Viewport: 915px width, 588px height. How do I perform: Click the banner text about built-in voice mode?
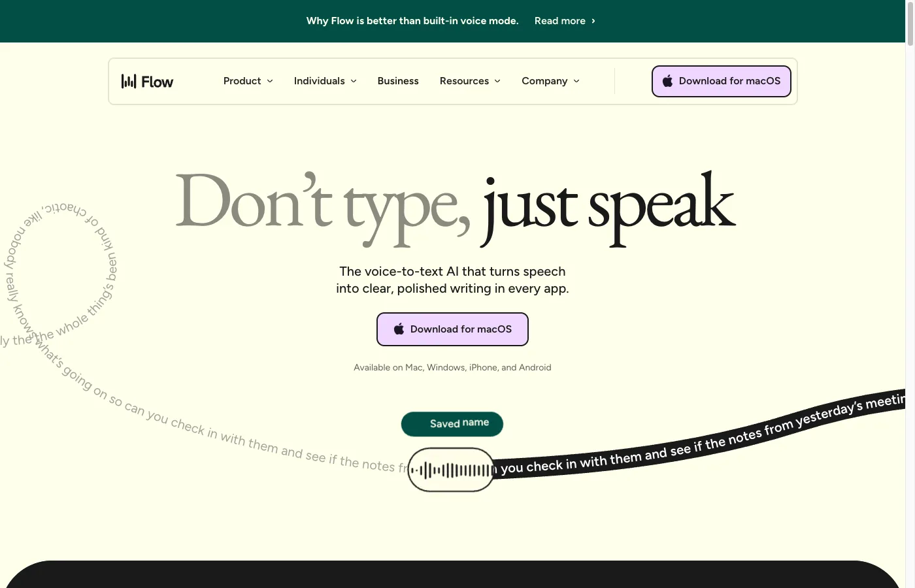click(412, 21)
